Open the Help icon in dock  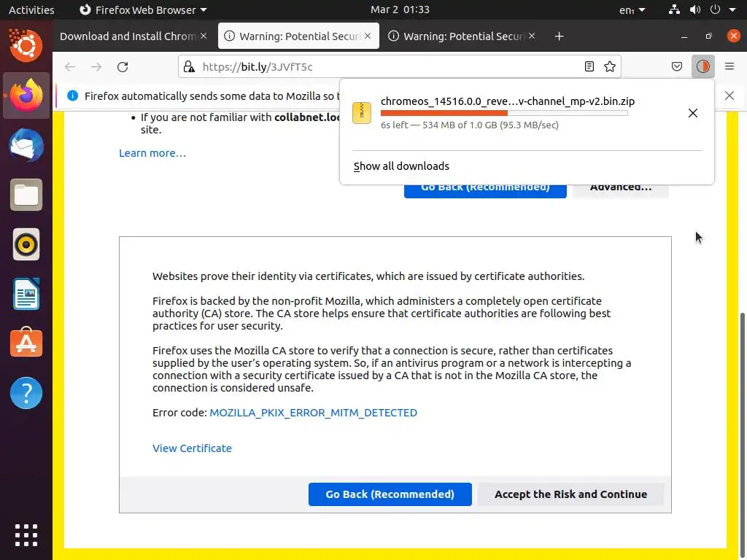(x=26, y=393)
